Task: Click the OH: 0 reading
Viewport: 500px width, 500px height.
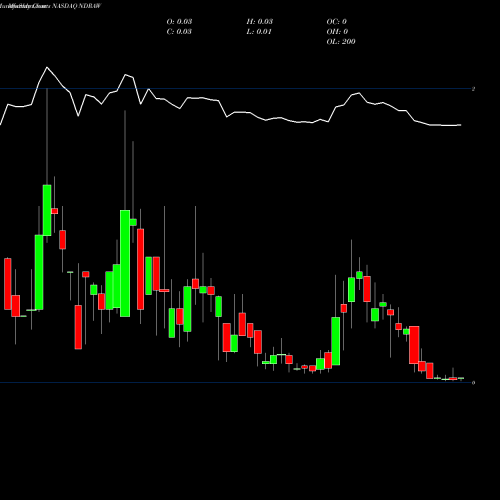Action: pyautogui.click(x=337, y=31)
